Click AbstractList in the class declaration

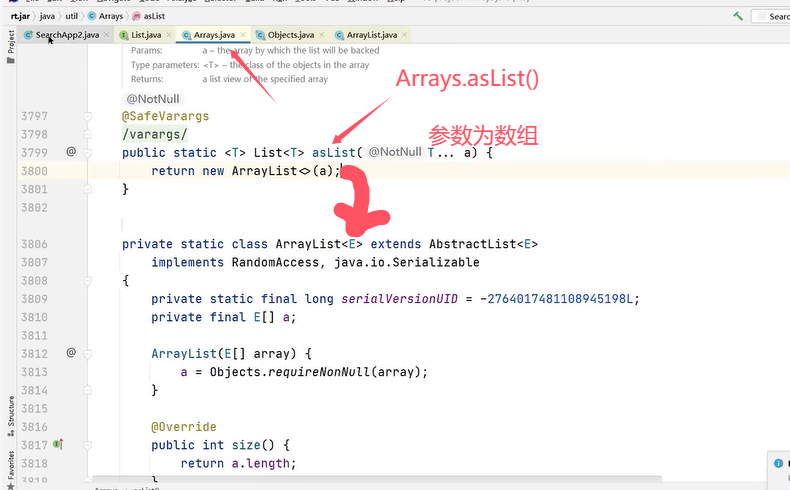(473, 244)
